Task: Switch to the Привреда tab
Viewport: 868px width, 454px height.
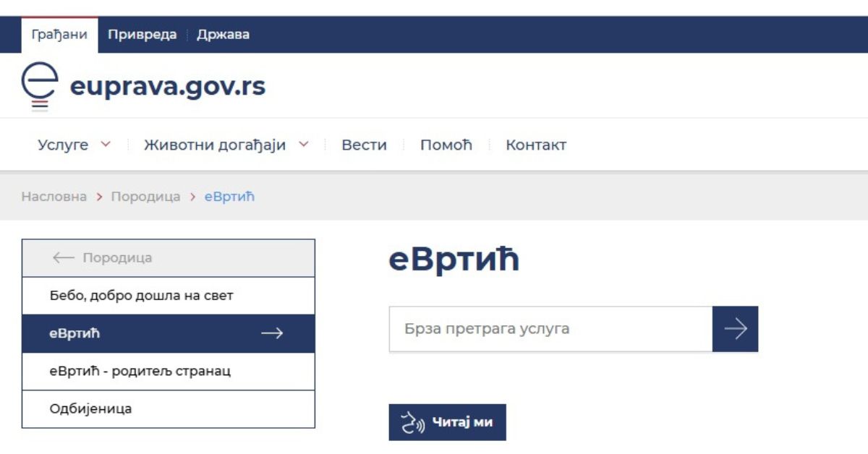Action: pos(142,34)
